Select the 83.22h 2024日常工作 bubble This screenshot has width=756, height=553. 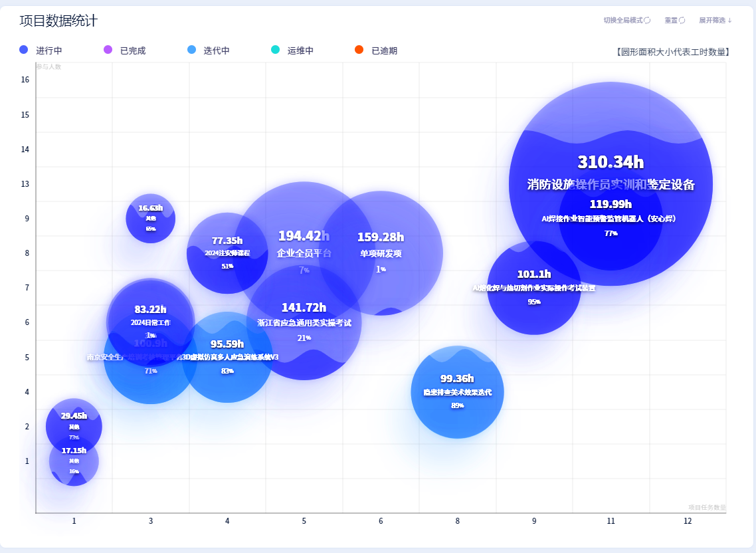coord(150,322)
